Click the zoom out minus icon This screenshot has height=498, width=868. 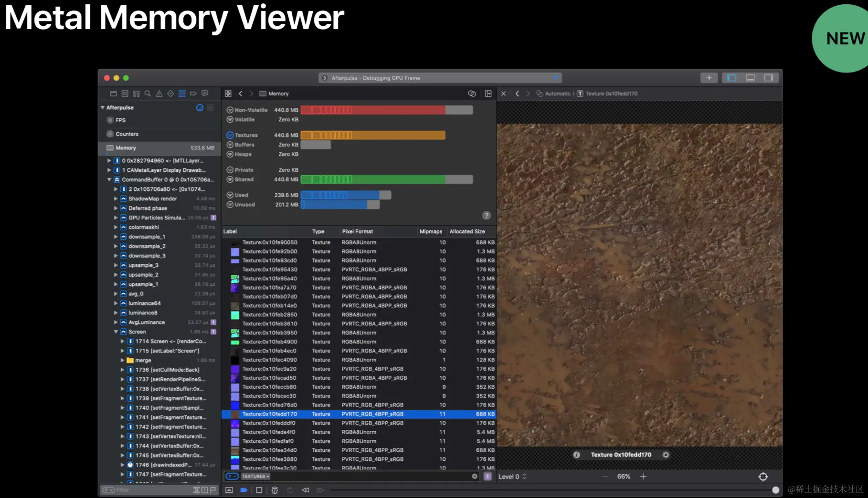[605, 477]
